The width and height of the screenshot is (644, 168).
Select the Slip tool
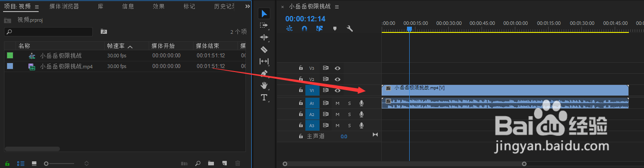coord(264,61)
